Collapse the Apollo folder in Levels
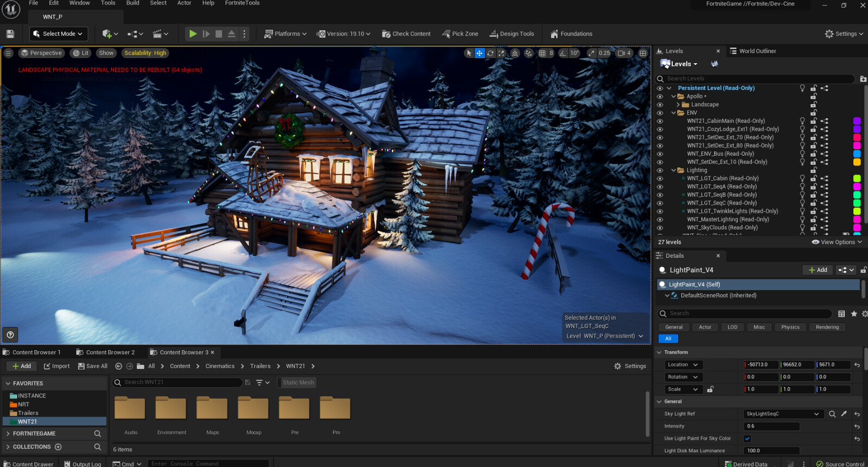 (673, 97)
